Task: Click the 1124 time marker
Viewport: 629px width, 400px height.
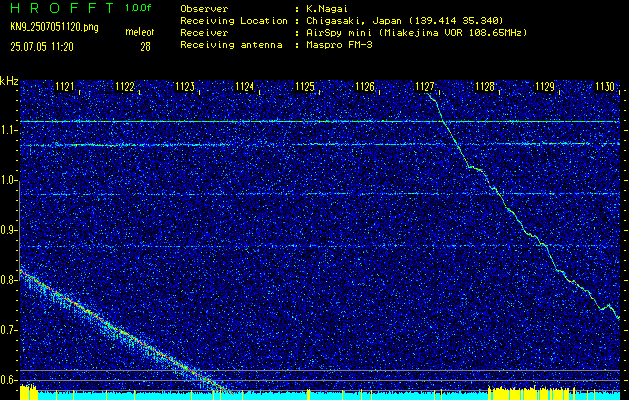Action: point(244,86)
